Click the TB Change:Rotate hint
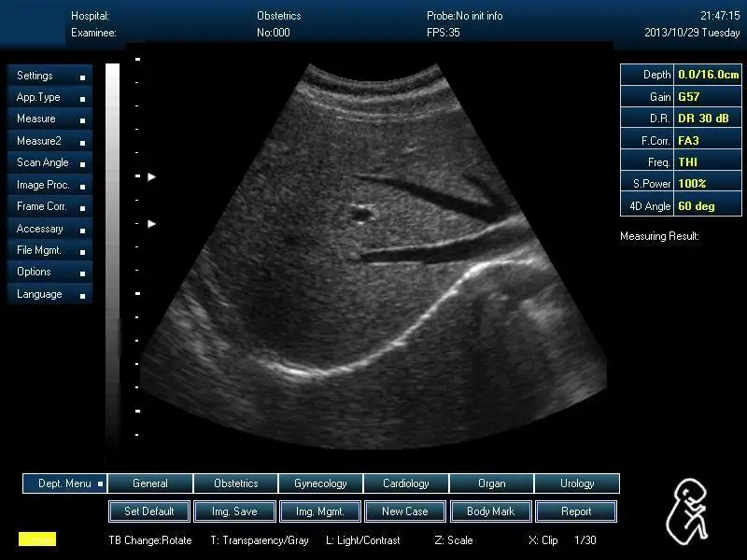Image resolution: width=747 pixels, height=560 pixels. pos(150,540)
